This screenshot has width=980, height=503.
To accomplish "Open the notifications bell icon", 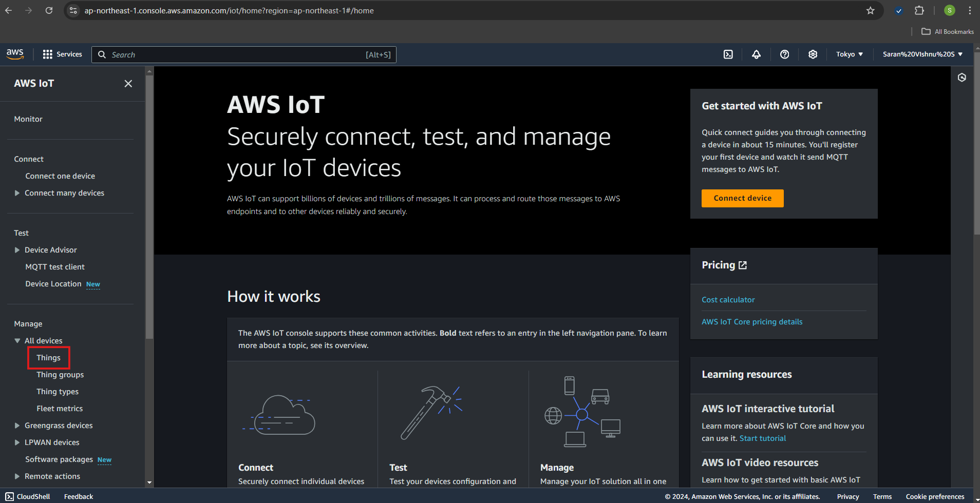I will tap(756, 54).
